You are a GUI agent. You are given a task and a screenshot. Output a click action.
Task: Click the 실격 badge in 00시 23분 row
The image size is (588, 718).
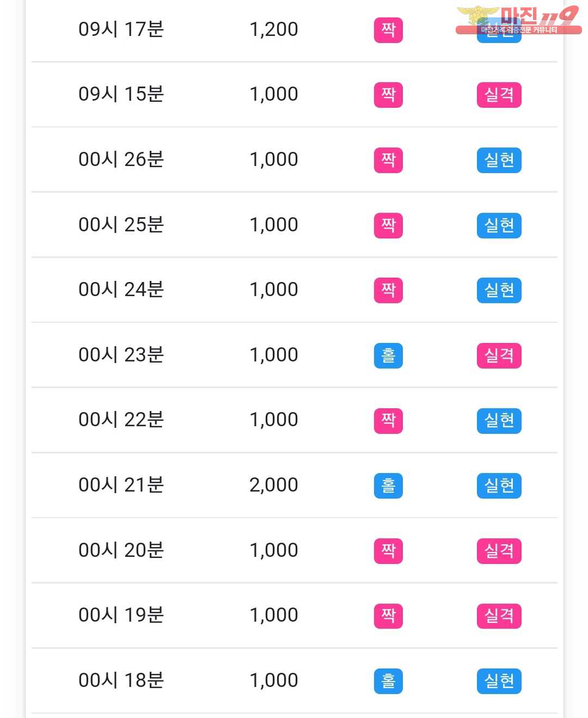click(499, 355)
